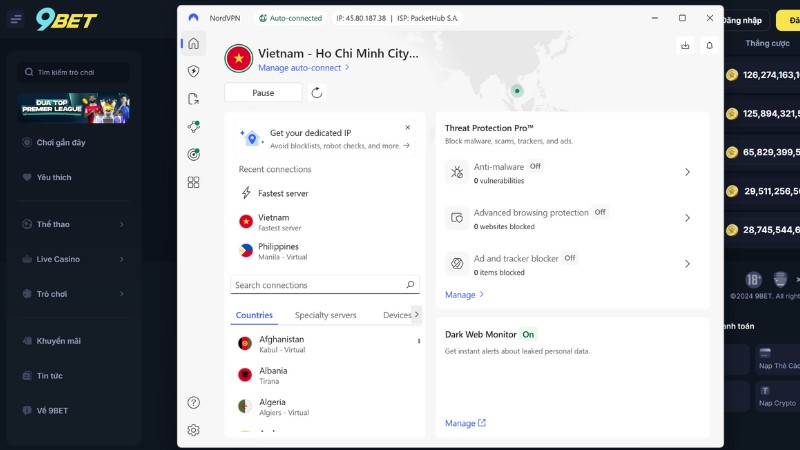Select the Countries tab
This screenshot has width=800, height=450.
[x=254, y=315]
